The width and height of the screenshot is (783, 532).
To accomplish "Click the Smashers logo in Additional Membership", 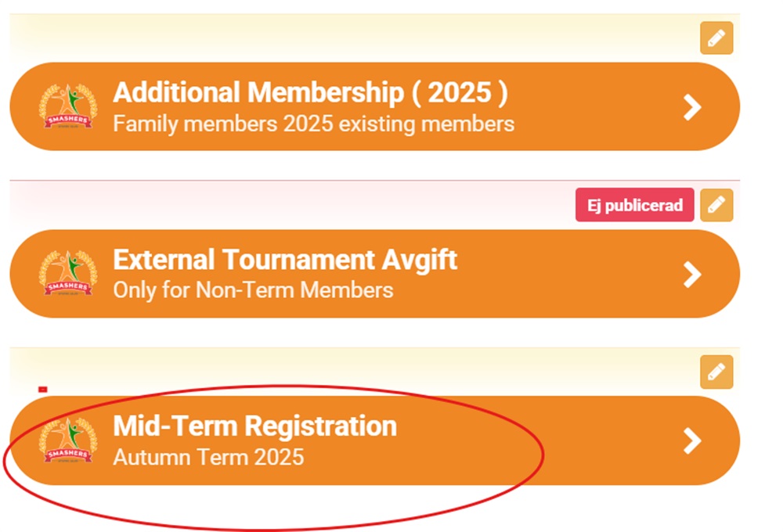I will click(67, 107).
